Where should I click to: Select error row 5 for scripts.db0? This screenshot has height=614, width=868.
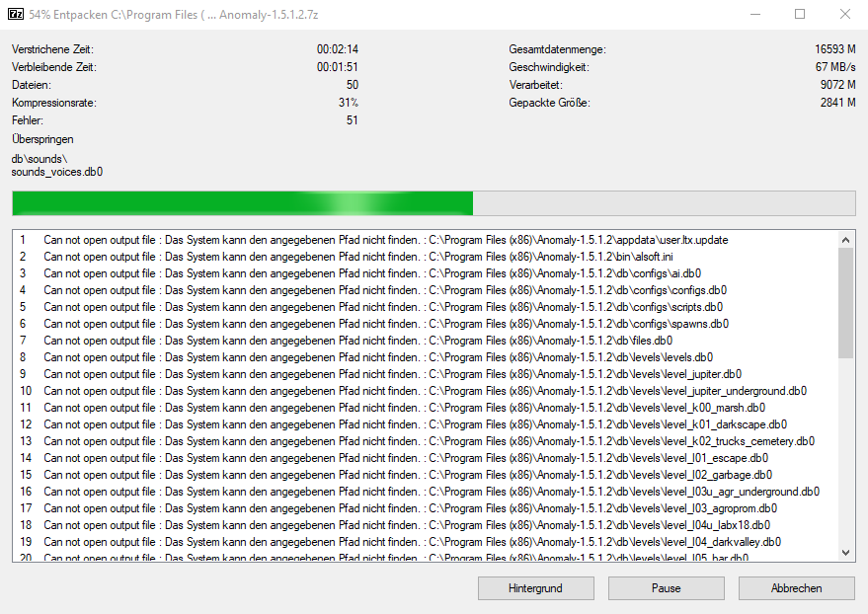coord(426,307)
